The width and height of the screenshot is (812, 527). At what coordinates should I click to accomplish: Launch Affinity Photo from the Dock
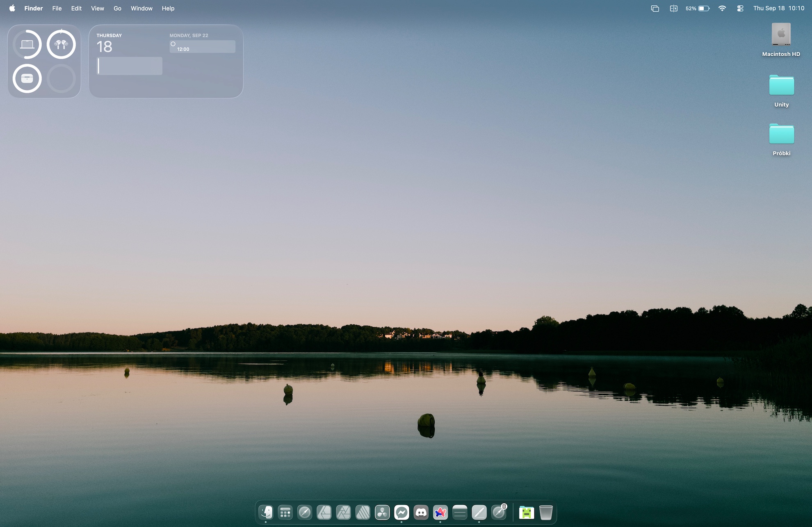(343, 512)
